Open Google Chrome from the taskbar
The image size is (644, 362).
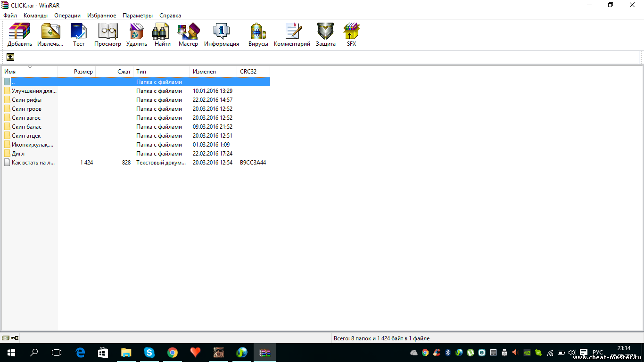coord(173,353)
